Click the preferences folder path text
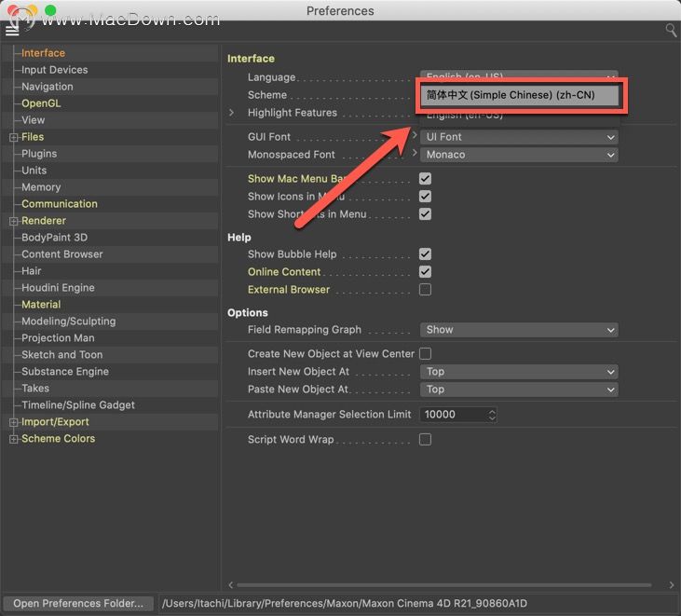Viewport: 681px width, 616px height. [345, 603]
